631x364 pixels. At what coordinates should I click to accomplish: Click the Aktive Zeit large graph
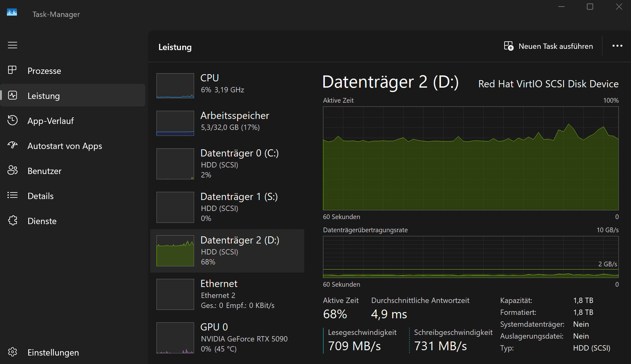coord(470,158)
